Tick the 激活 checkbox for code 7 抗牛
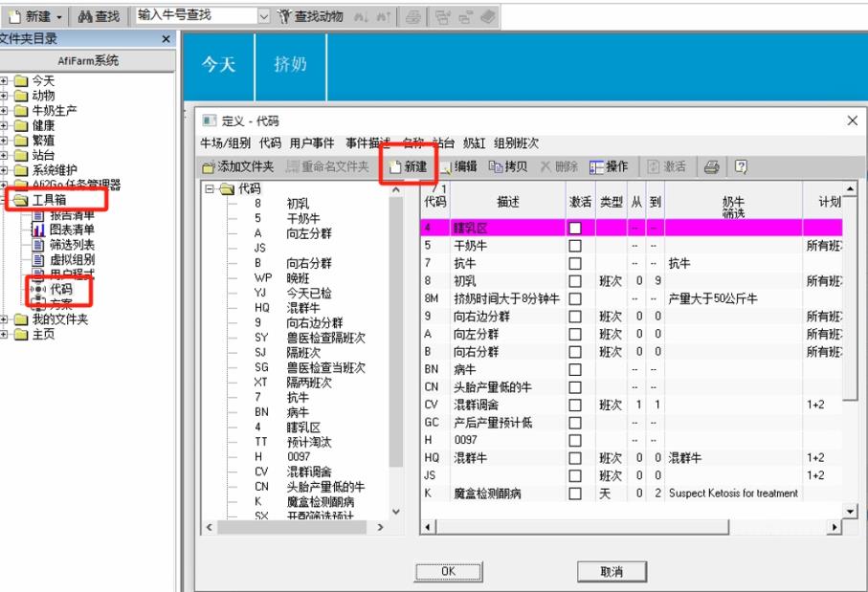868x592 pixels. (x=575, y=263)
